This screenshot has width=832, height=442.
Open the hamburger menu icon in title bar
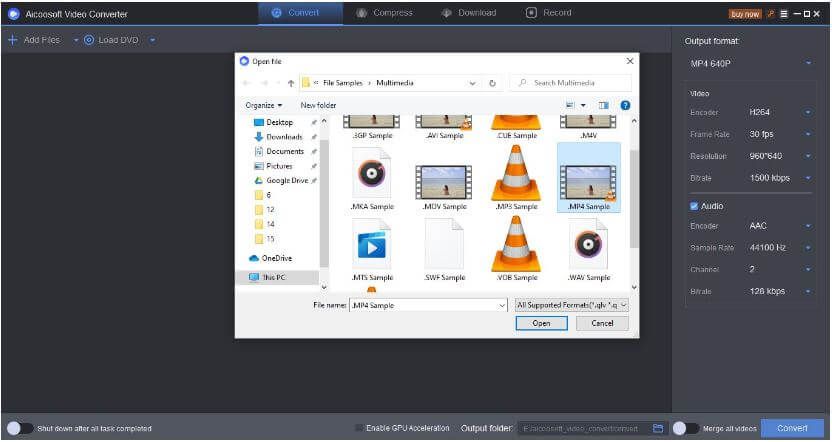click(x=784, y=14)
